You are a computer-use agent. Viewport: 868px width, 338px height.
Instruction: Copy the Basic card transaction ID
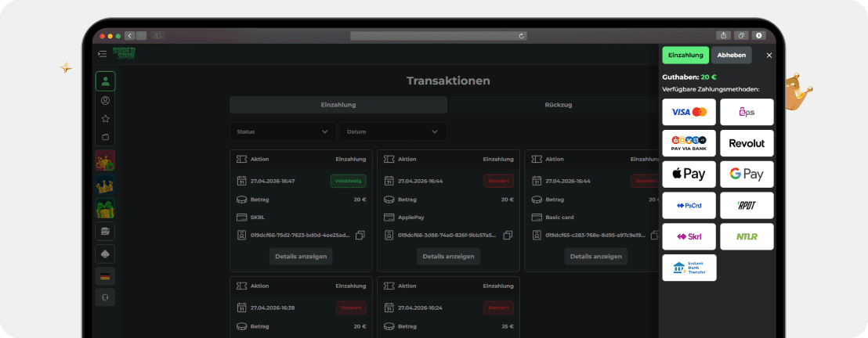tap(655, 235)
